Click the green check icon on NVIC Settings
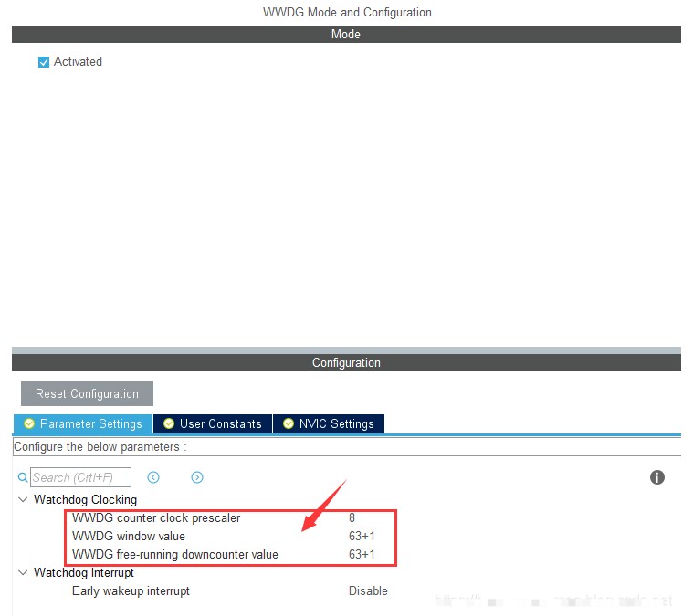 (x=289, y=424)
